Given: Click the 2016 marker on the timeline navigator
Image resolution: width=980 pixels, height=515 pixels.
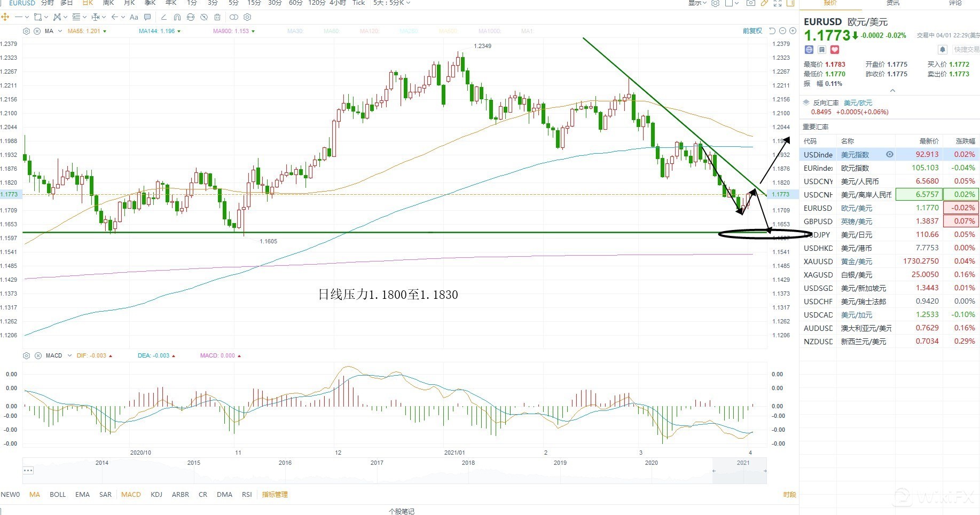Looking at the screenshot, I should point(285,463).
